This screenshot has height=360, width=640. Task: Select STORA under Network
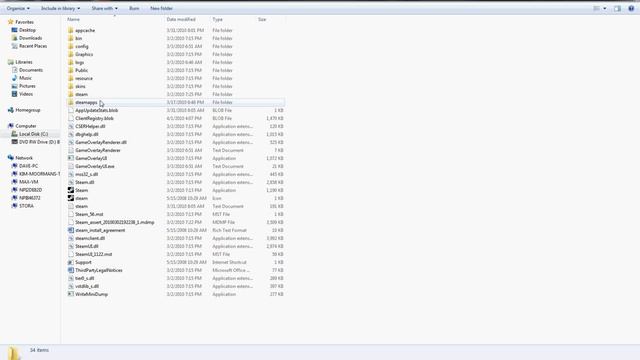coord(27,206)
